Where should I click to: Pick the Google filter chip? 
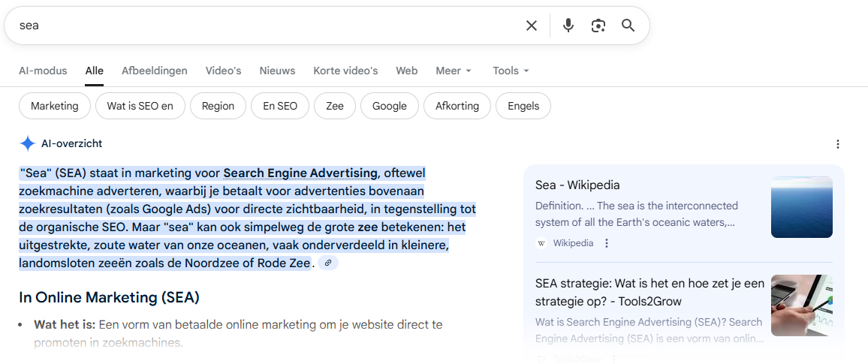pyautogui.click(x=390, y=106)
